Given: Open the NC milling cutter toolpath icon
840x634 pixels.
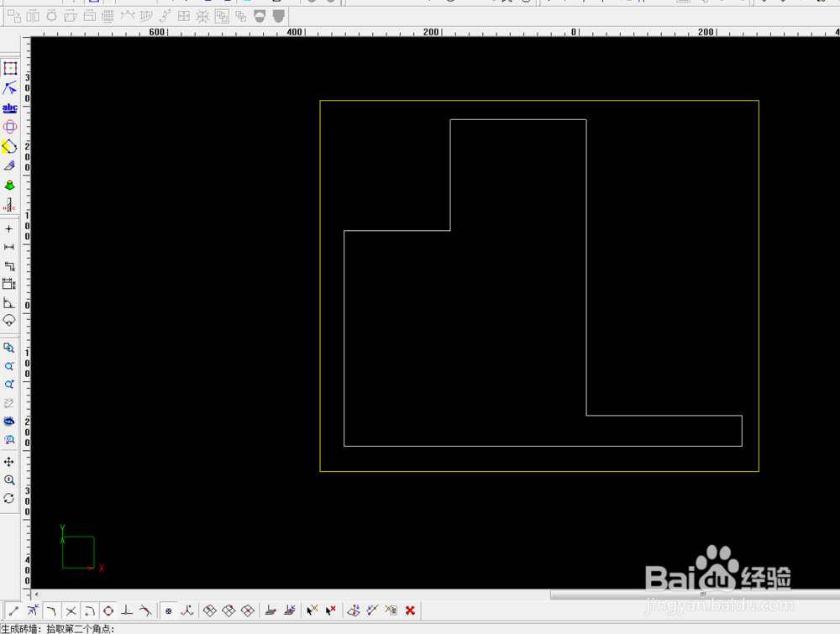Looking at the screenshot, I should point(9,205).
